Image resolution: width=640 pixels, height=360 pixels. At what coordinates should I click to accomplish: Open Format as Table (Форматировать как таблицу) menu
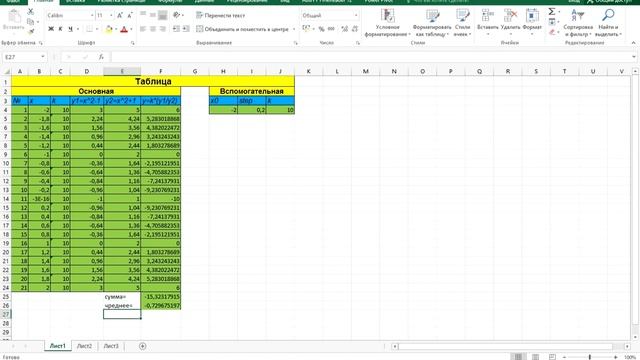432,23
